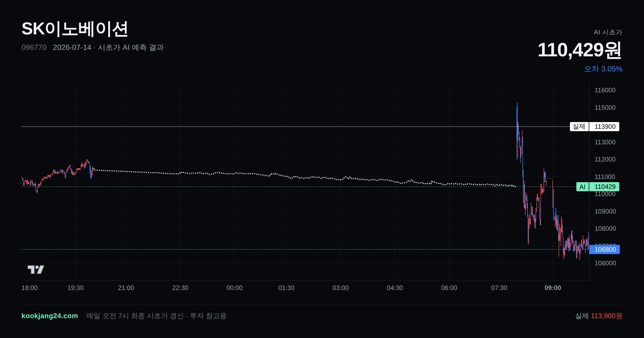Click the blue 106800 current price label
Screen dimensions: 644x338
[605, 249]
